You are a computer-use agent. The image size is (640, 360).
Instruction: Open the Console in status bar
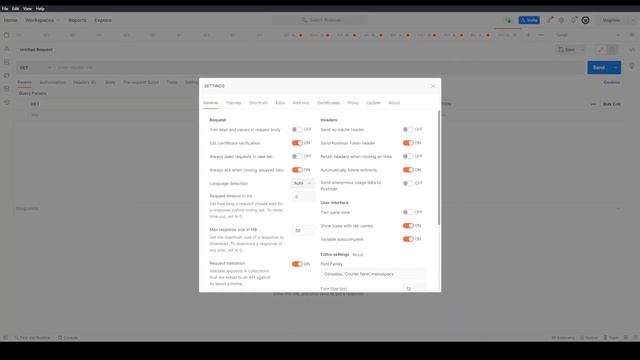point(68,338)
